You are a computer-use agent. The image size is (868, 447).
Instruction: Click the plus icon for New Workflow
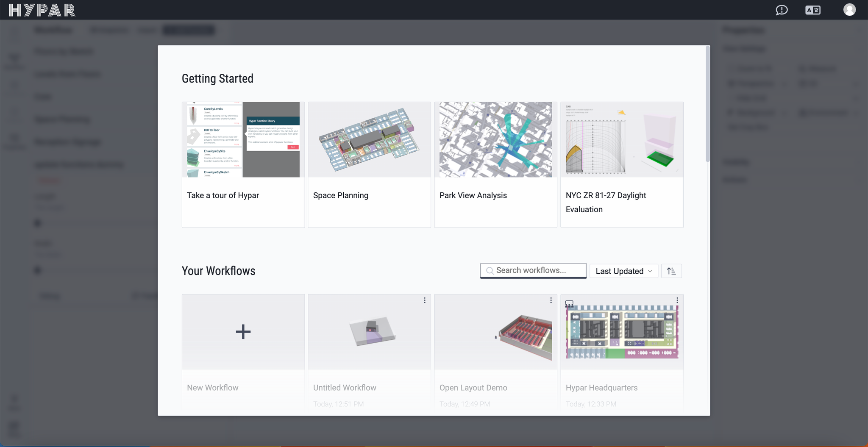tap(243, 332)
